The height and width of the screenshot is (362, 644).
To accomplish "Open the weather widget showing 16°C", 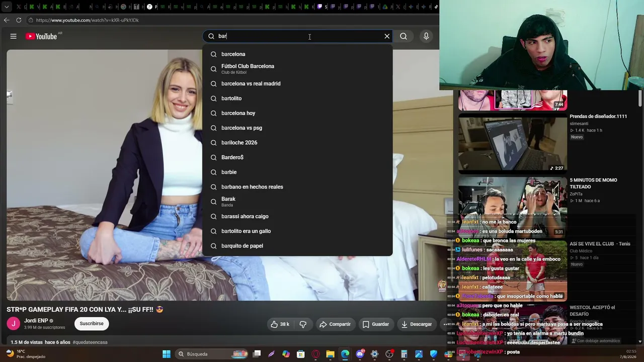I will tap(26, 354).
